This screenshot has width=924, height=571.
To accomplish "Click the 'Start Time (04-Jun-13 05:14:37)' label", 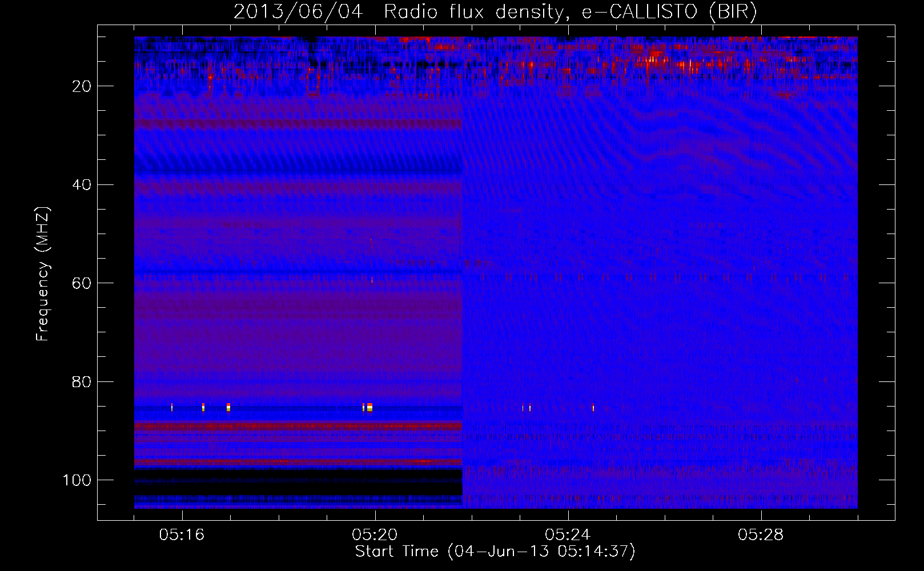I will click(x=495, y=552).
